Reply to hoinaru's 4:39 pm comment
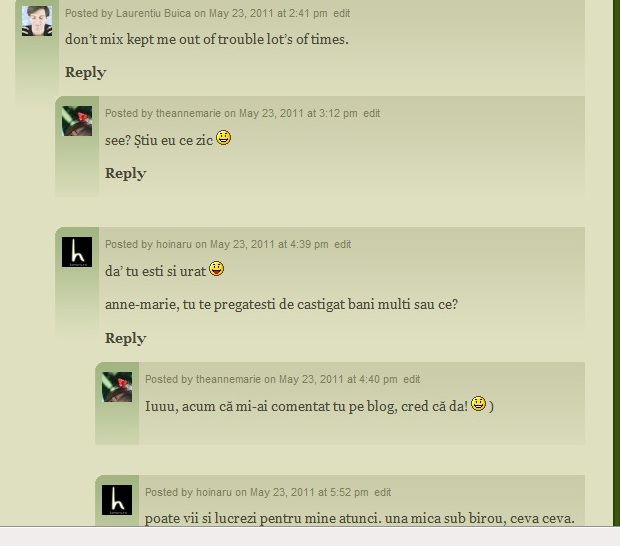 (125, 338)
